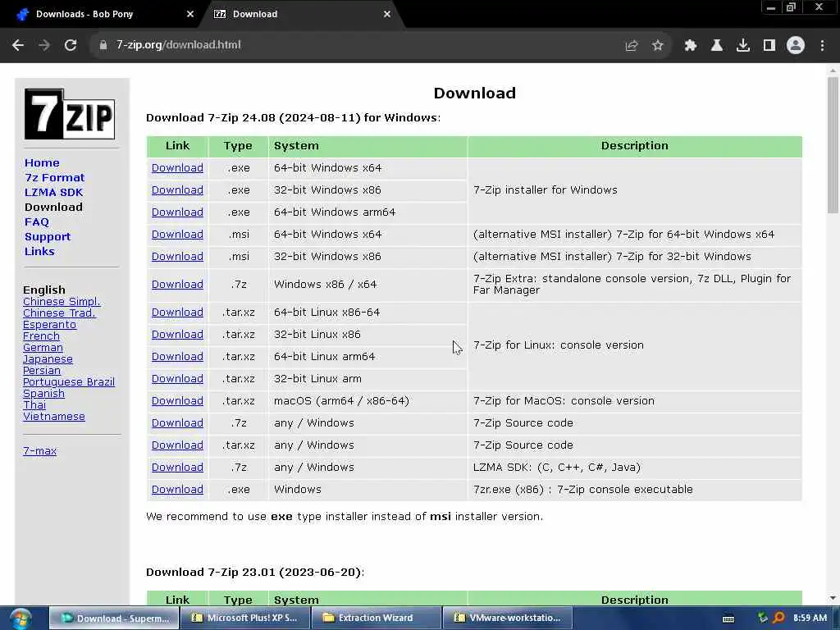Open the 7z Format sidebar link
The height and width of the screenshot is (630, 840).
55,178
